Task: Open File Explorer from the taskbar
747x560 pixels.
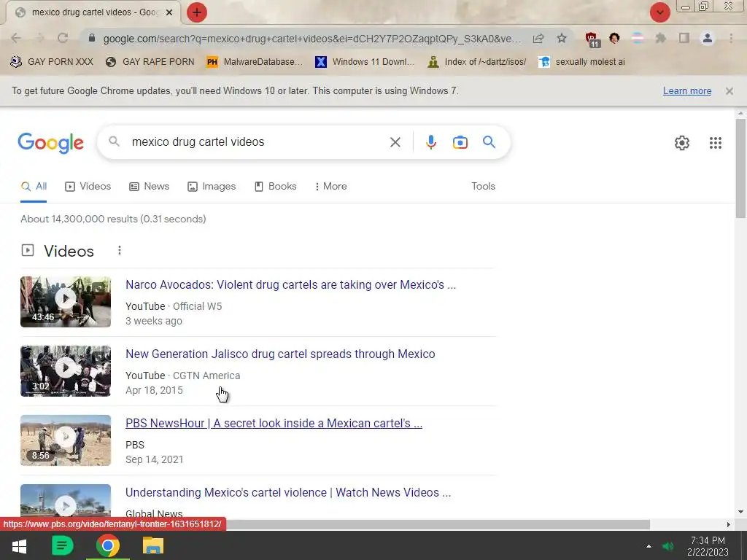Action: click(x=153, y=545)
